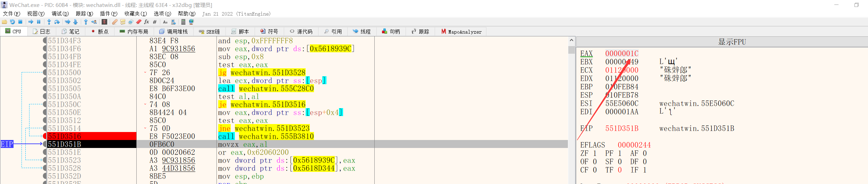This screenshot has width=868, height=184.
Task: Click the EAX register value 0000001C
Action: (x=622, y=53)
